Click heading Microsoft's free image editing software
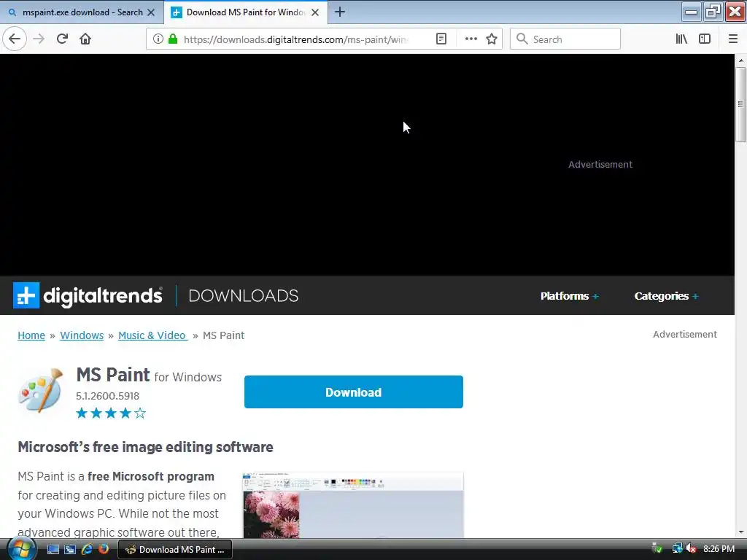Screen dimensions: 747x560 145,447
